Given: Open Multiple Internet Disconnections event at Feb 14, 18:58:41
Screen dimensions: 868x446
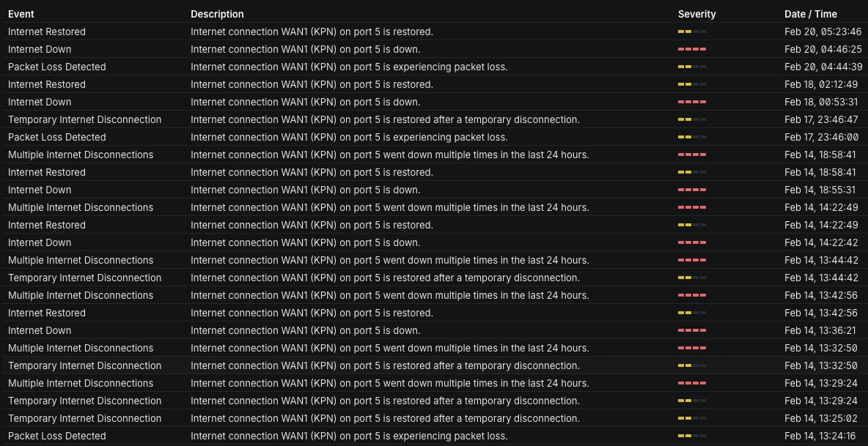Looking at the screenshot, I should point(81,155).
